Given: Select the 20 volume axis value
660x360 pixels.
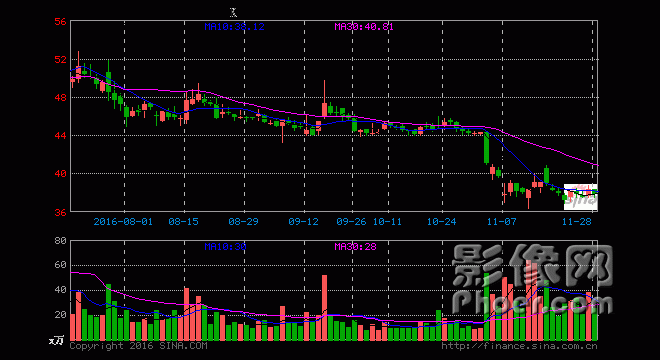Looking at the screenshot, I should point(61,315).
